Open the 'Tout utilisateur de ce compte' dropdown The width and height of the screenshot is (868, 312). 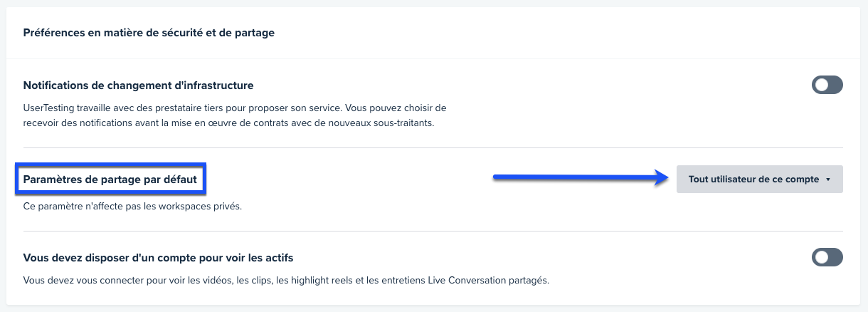coord(758,180)
